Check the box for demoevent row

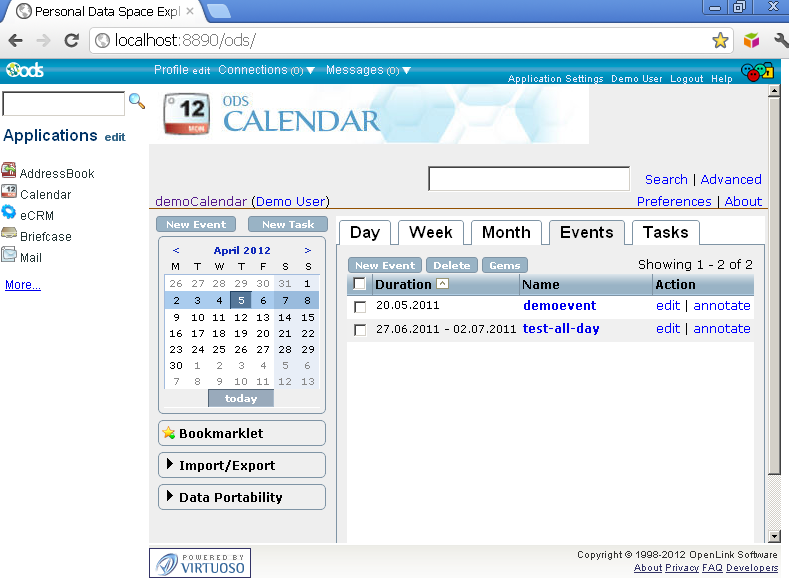tap(360, 307)
